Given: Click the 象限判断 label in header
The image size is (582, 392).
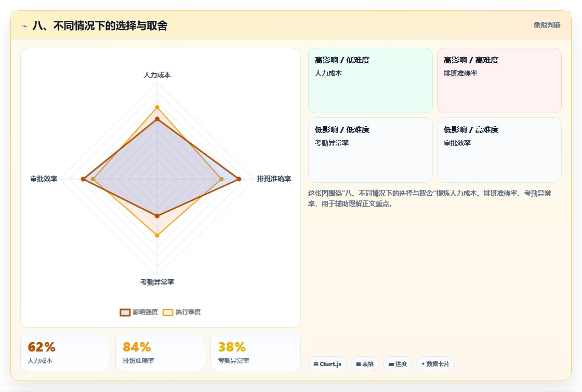Looking at the screenshot, I should 547,25.
